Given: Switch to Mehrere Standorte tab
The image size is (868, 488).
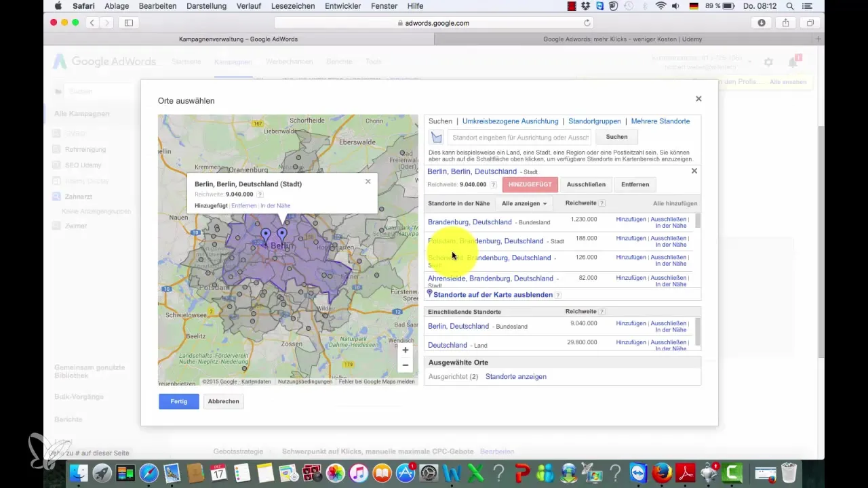Looking at the screenshot, I should [x=660, y=121].
